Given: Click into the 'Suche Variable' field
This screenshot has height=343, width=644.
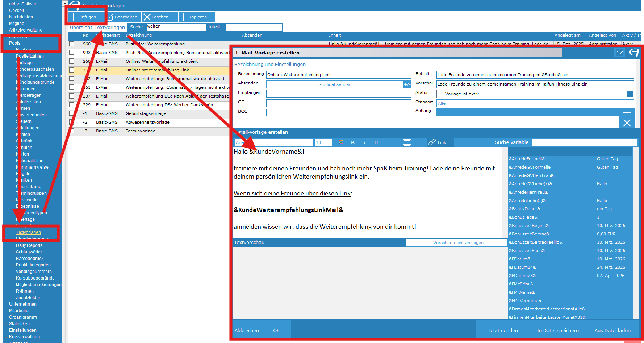Looking at the screenshot, I should (584, 142).
